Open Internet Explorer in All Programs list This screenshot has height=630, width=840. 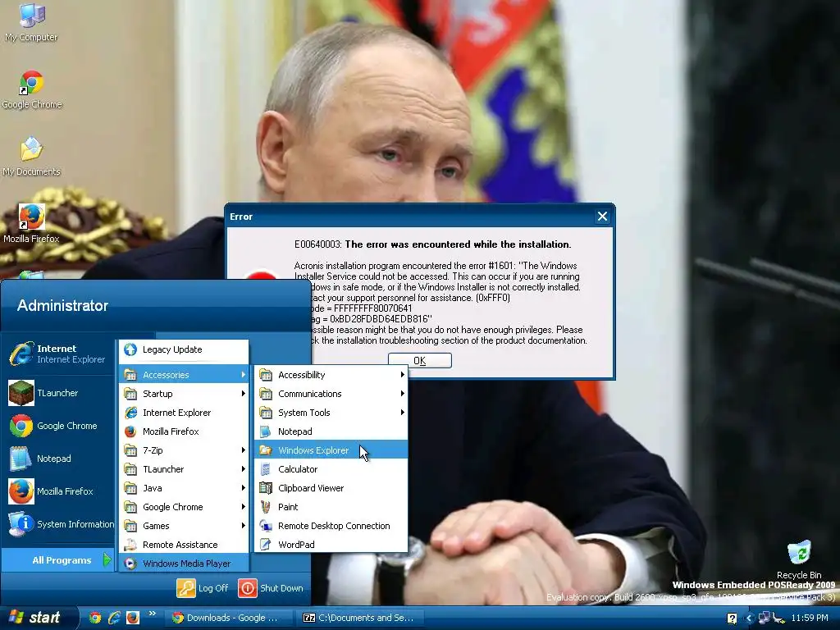click(x=184, y=413)
